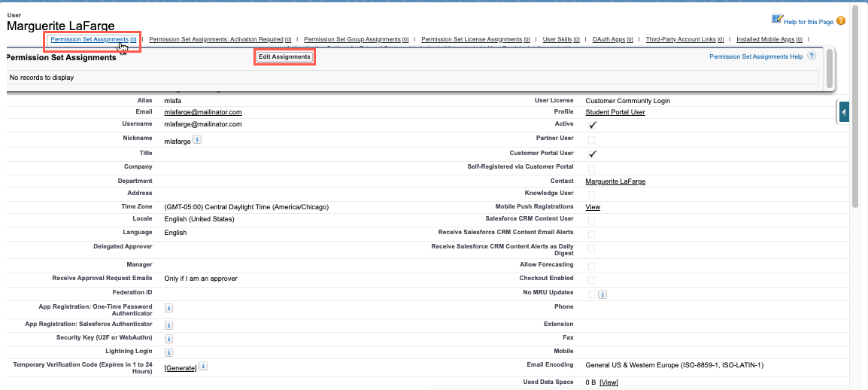Click the No MRU Updates info icon
The width and height of the screenshot is (868, 390).
pos(602,294)
